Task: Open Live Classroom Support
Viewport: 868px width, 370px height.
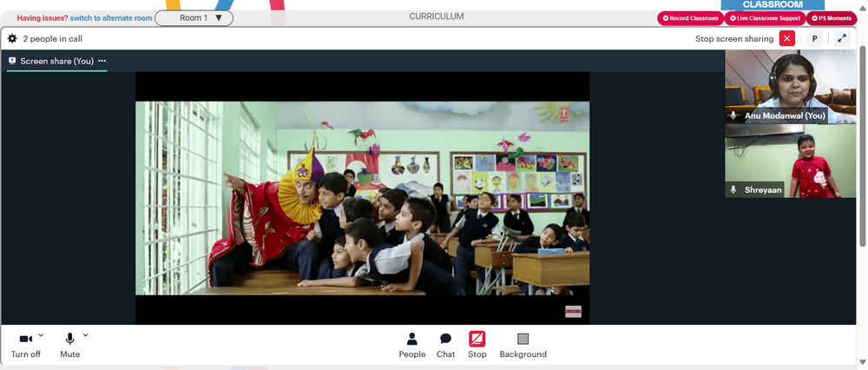Action: tap(765, 18)
